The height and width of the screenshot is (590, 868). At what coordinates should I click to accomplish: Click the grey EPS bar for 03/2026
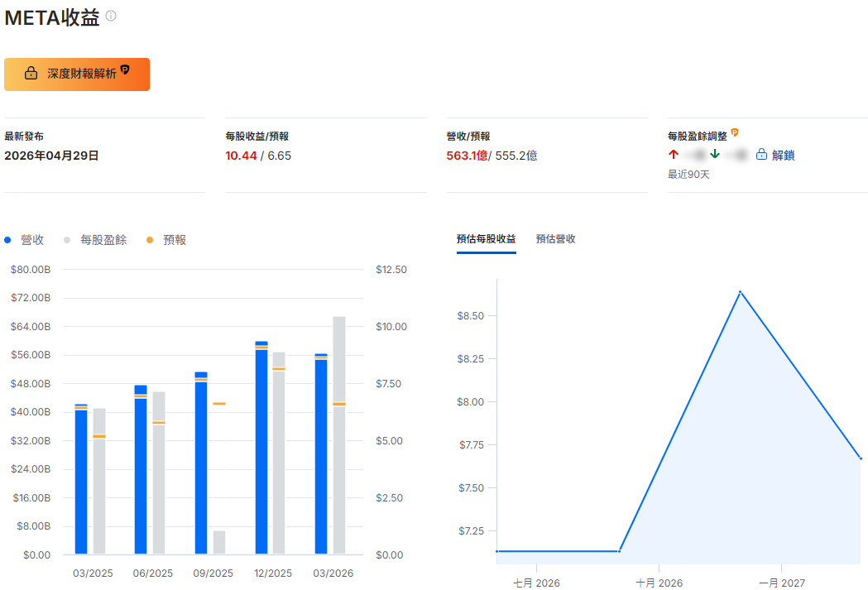[339, 439]
